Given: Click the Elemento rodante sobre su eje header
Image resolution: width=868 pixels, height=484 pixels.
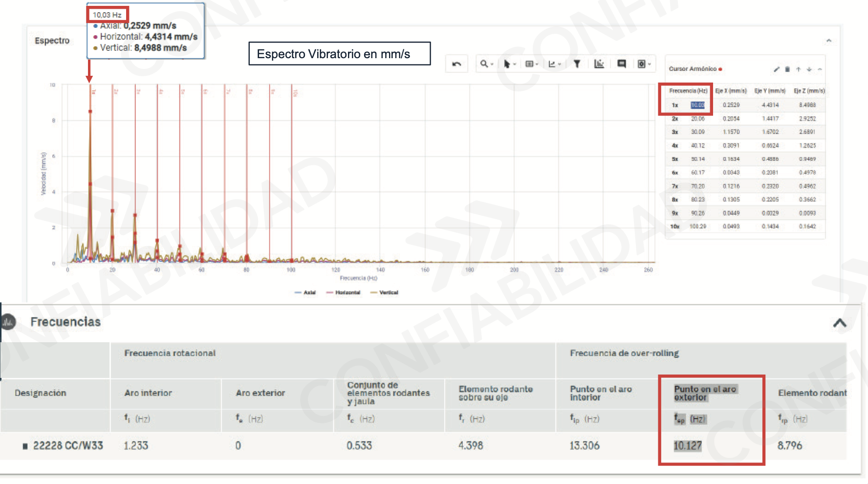Looking at the screenshot, I should pos(496,393).
